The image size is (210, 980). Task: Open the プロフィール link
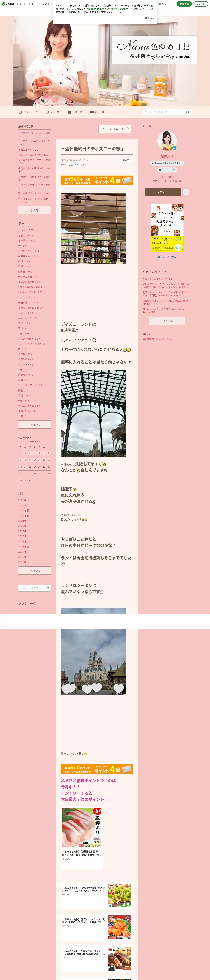coord(159,181)
